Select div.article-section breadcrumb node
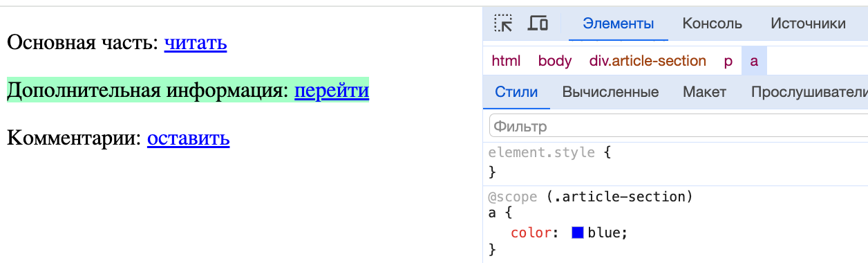This screenshot has width=868, height=263. (x=648, y=61)
